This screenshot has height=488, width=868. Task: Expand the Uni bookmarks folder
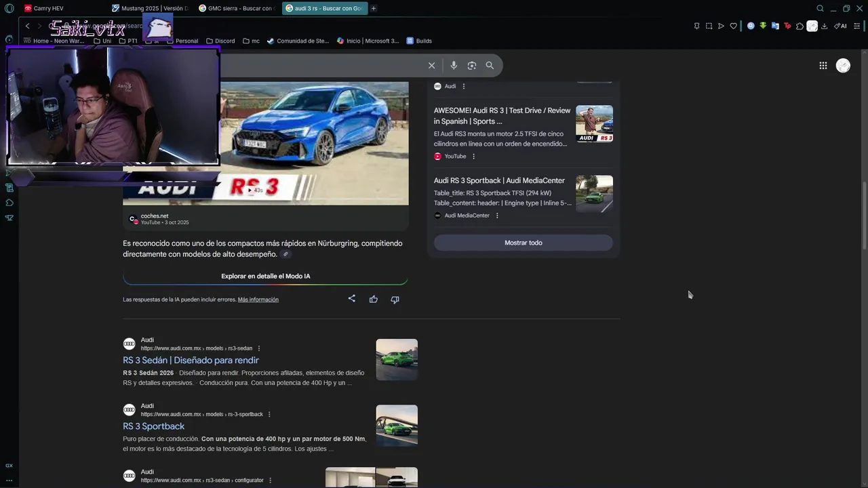point(102,41)
